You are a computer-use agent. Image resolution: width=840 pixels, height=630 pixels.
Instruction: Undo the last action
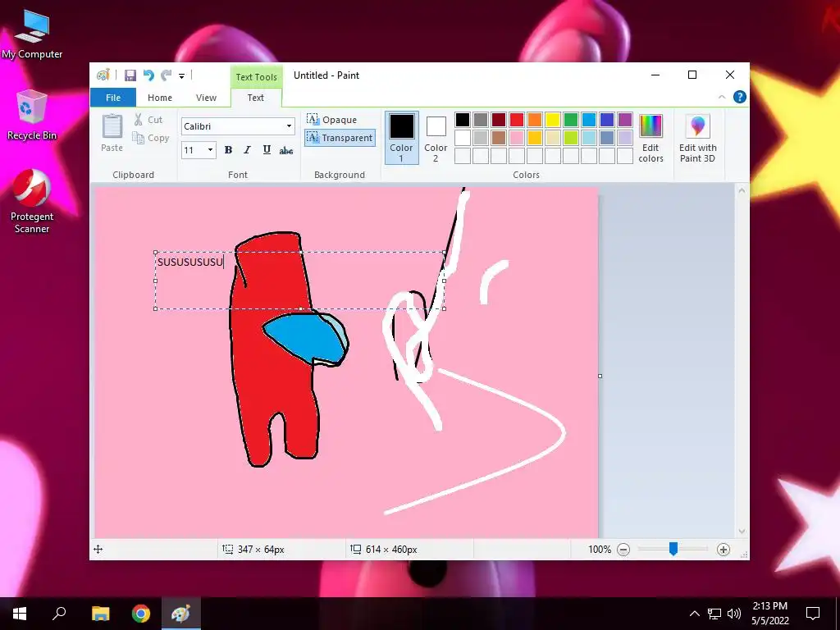(x=148, y=75)
